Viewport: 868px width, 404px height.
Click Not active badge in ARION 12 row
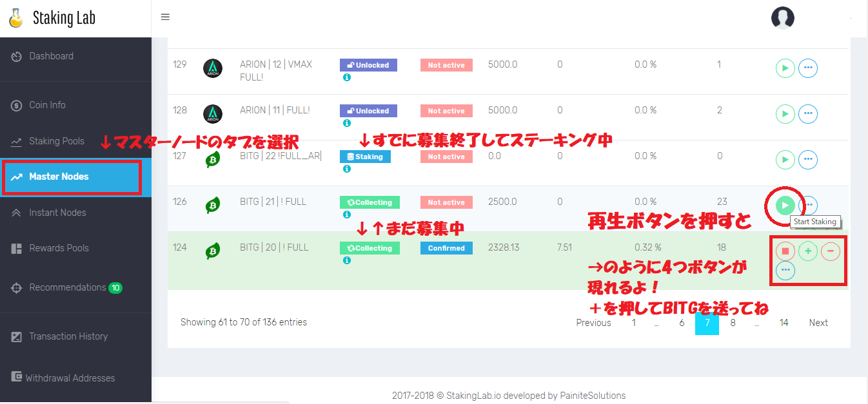pyautogui.click(x=446, y=65)
